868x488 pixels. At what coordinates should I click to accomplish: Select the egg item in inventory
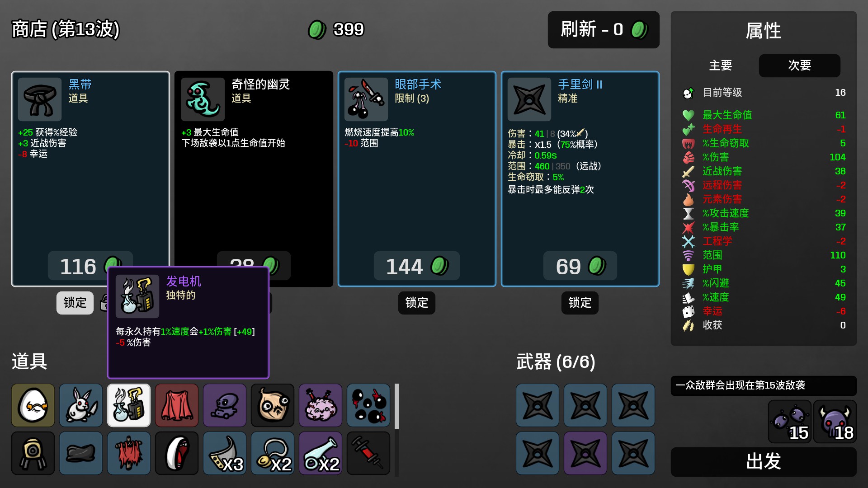(x=33, y=405)
